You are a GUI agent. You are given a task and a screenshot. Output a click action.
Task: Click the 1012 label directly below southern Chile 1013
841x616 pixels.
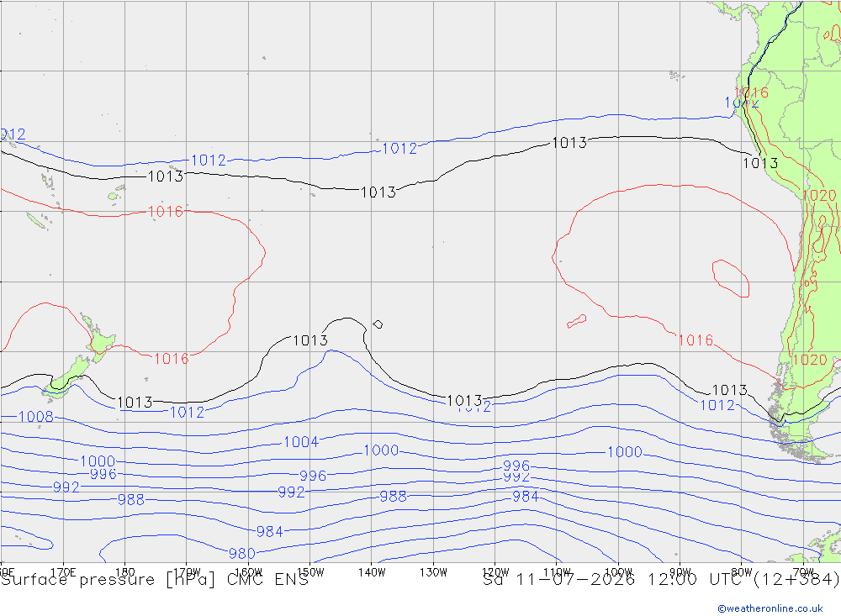(717, 405)
